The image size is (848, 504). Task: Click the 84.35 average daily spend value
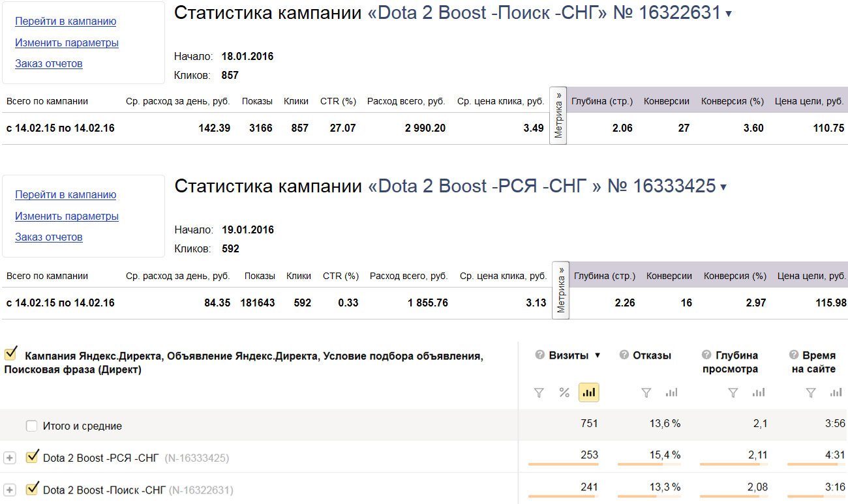217,303
